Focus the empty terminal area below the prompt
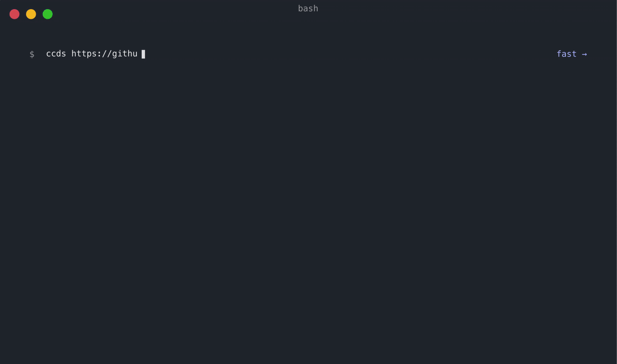The image size is (617, 364). click(x=308, y=193)
